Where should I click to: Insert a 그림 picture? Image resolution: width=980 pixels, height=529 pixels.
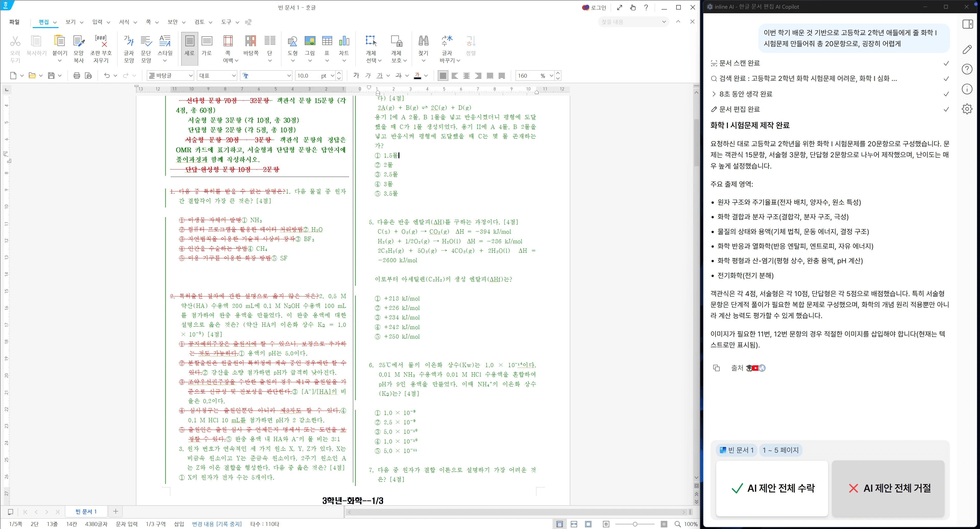pyautogui.click(x=310, y=41)
